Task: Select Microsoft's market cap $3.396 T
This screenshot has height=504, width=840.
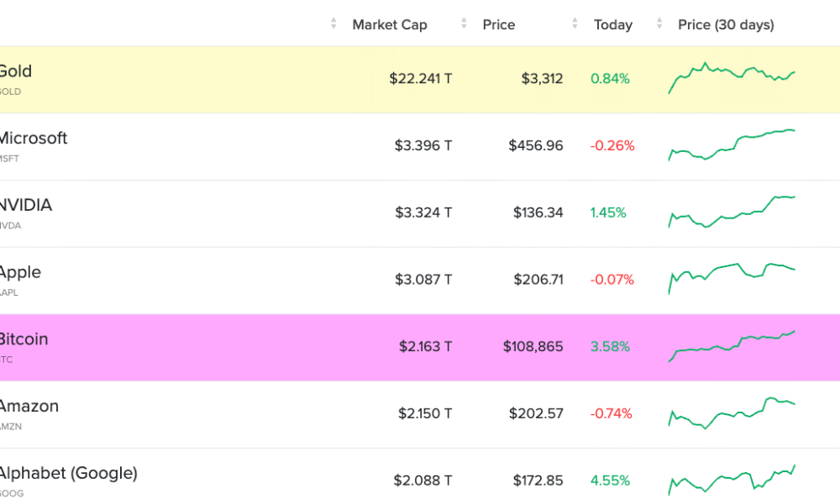Action: (x=423, y=145)
